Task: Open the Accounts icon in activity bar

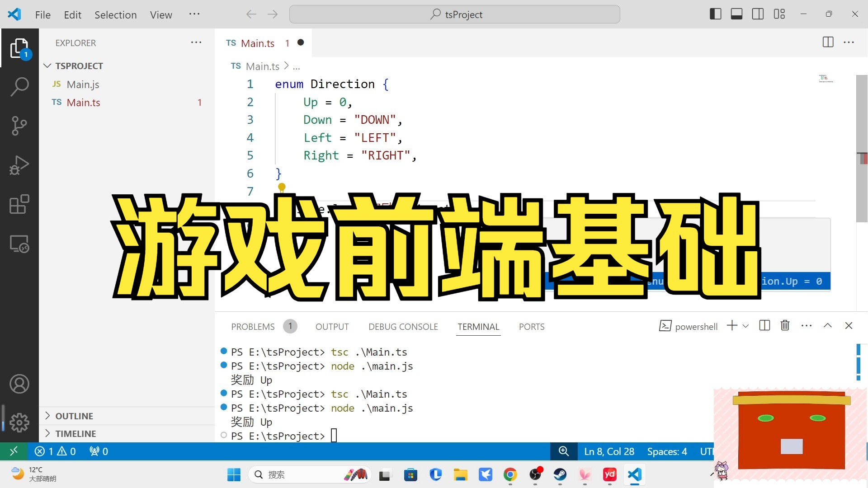Action: (x=19, y=384)
